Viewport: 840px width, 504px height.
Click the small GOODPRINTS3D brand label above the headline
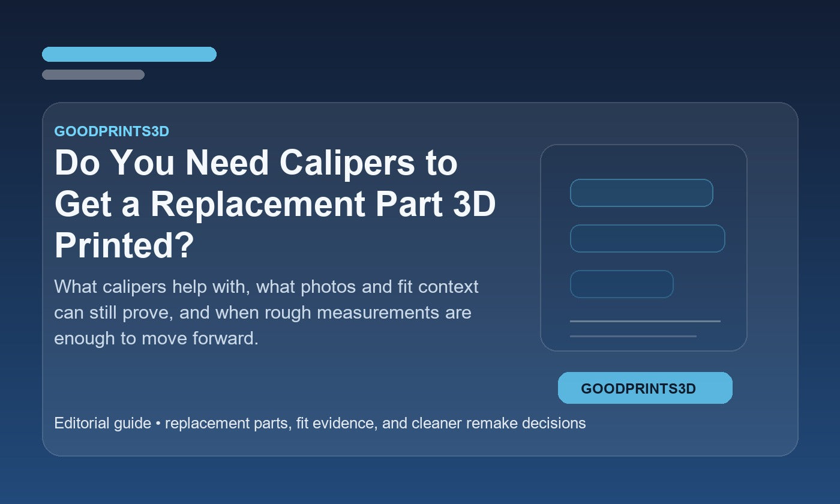coord(112,131)
